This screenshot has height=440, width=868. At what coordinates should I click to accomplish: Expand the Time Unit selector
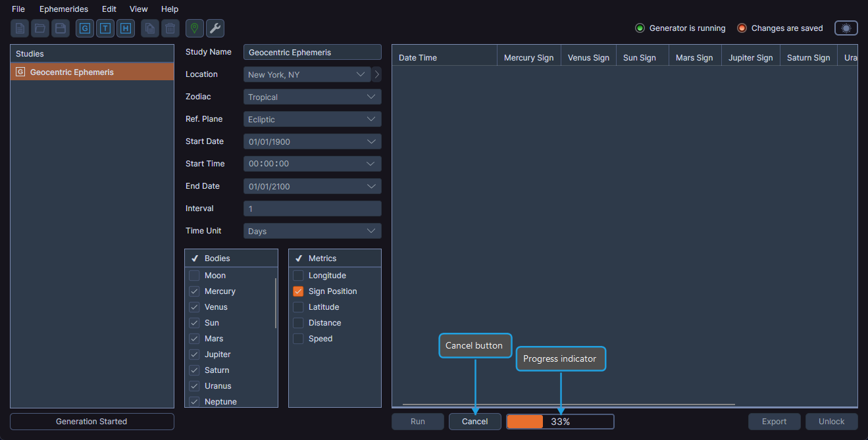pyautogui.click(x=312, y=231)
